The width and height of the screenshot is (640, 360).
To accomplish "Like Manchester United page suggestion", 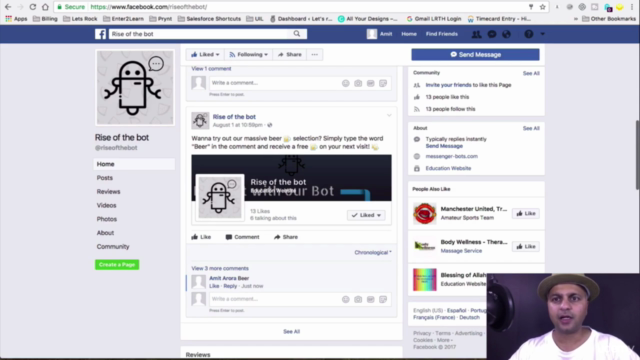I will point(526,213).
